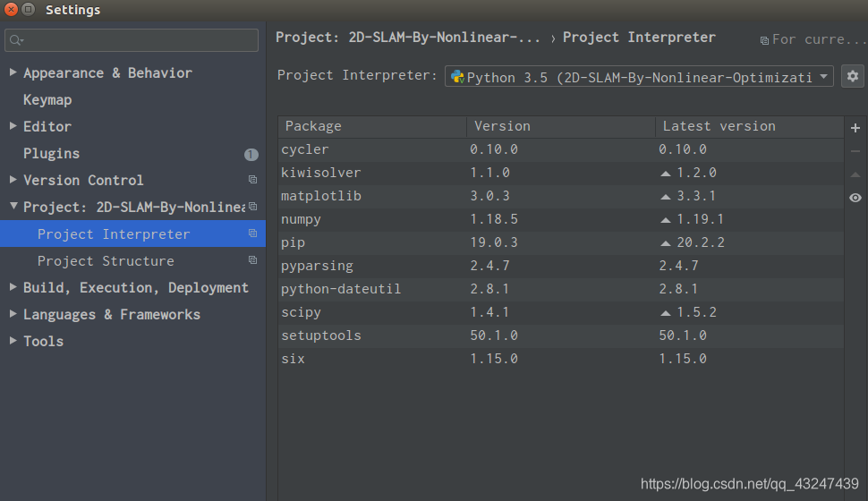Open the Version Control settings
This screenshot has height=501, width=868.
83,180
